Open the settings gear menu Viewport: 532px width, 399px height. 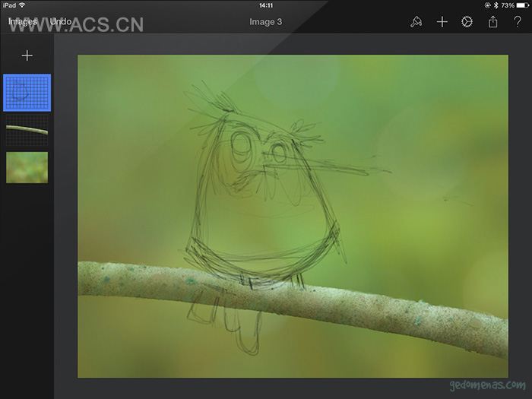coord(467,22)
